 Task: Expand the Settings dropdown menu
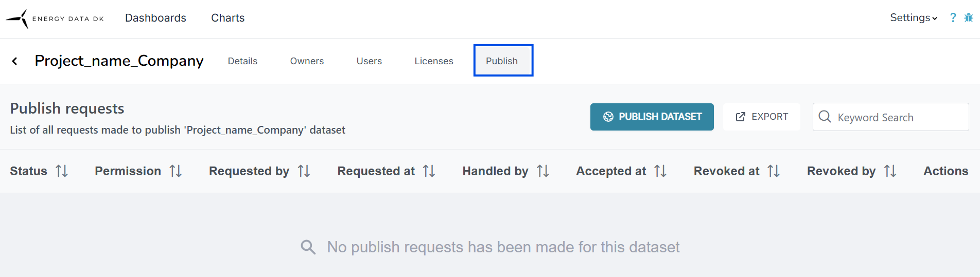pyautogui.click(x=913, y=18)
